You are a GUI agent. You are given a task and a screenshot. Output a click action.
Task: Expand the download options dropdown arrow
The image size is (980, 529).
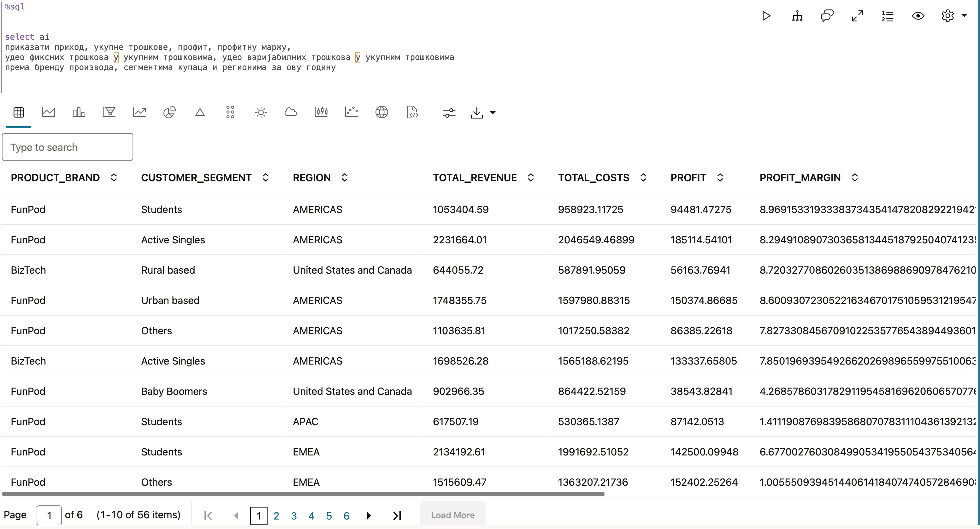493,113
